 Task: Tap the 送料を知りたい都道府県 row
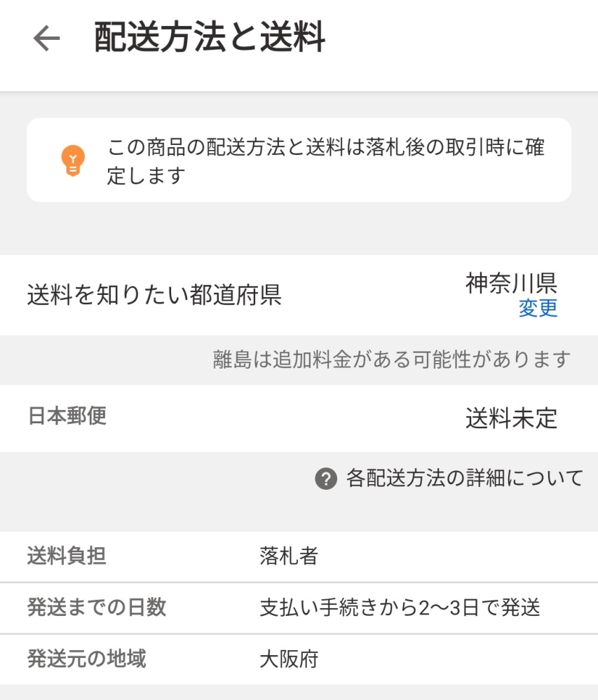click(299, 295)
